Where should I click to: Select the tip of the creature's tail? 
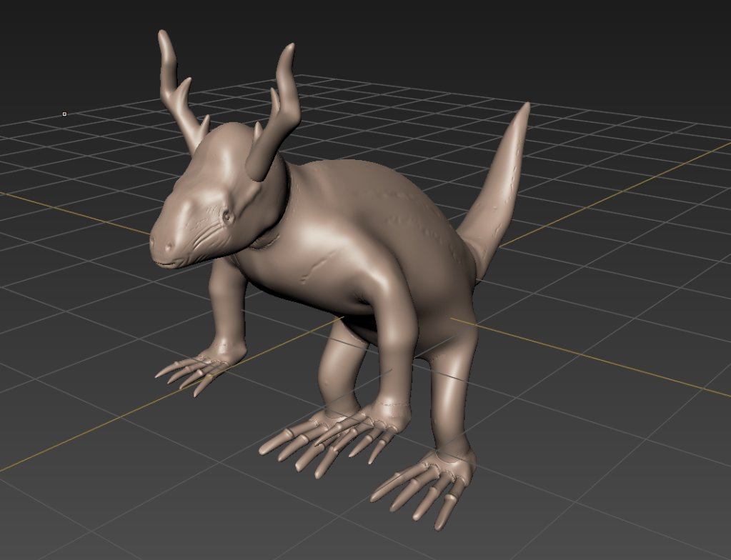(527, 107)
